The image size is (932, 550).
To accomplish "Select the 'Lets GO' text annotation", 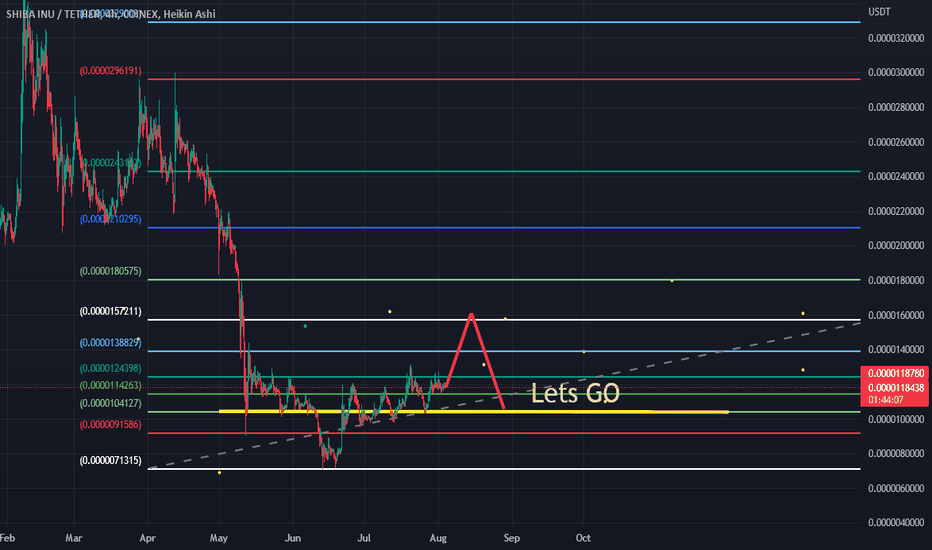I will click(575, 393).
